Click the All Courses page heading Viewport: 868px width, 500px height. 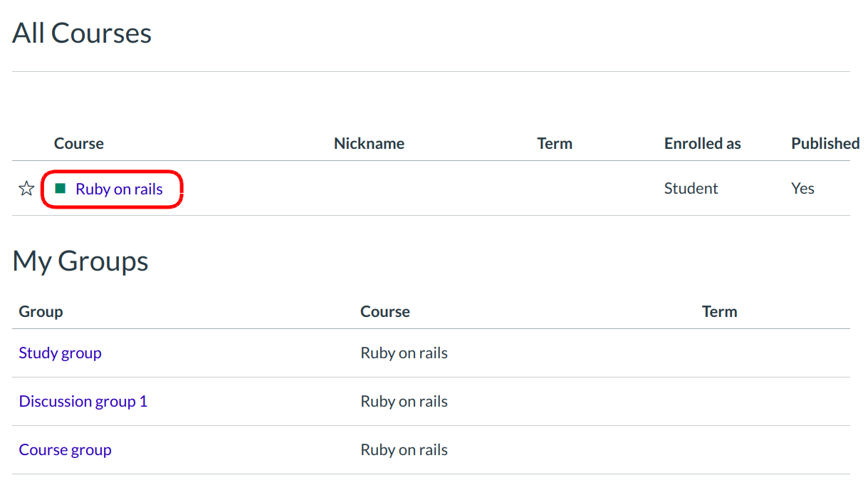[x=82, y=33]
